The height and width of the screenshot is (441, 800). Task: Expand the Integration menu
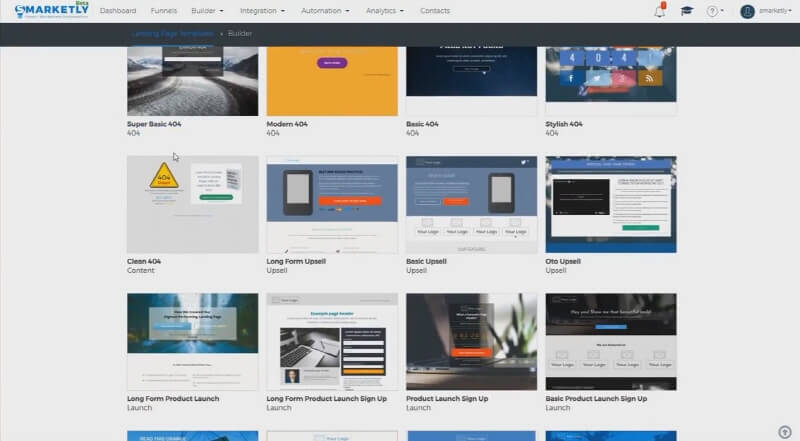pyautogui.click(x=262, y=11)
